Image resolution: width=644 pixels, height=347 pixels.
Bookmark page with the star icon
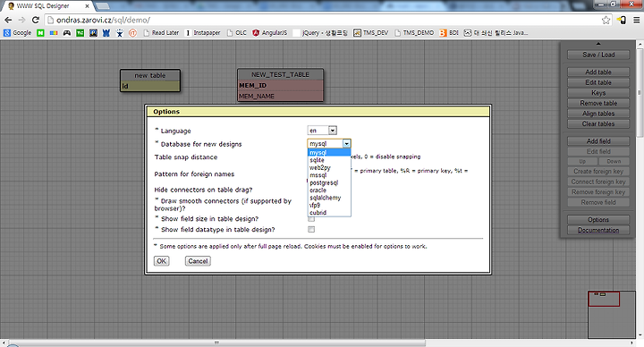pos(606,20)
